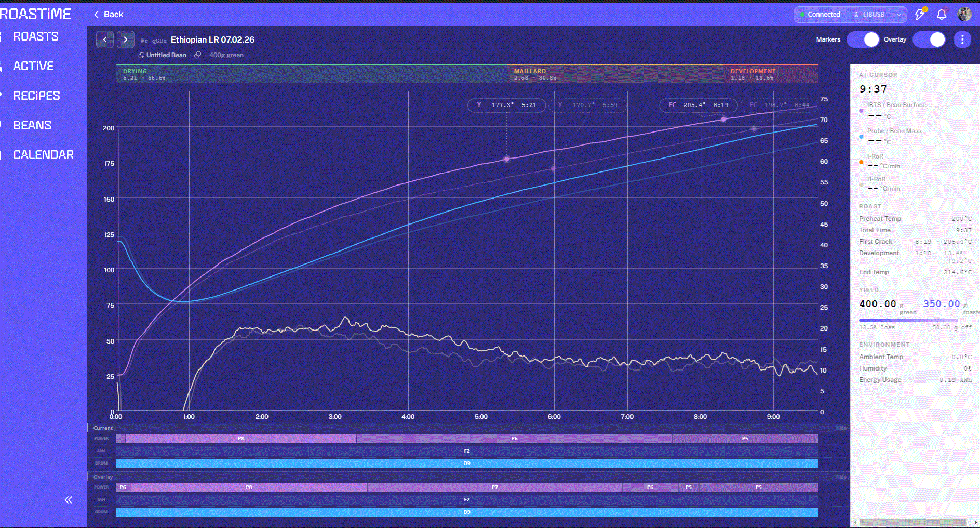Click the lightning bolt icon
The height and width of the screenshot is (528, 980).
tap(920, 14)
